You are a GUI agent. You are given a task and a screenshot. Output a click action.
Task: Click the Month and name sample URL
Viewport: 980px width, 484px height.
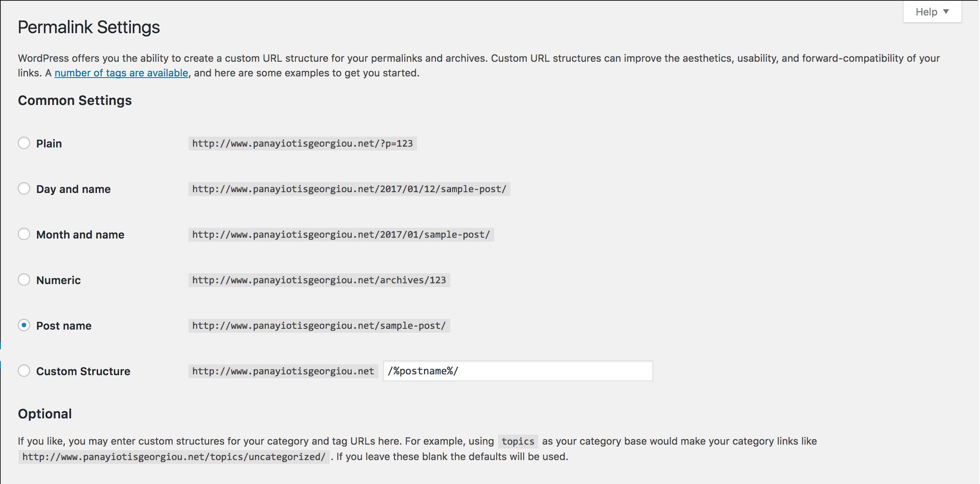point(341,235)
